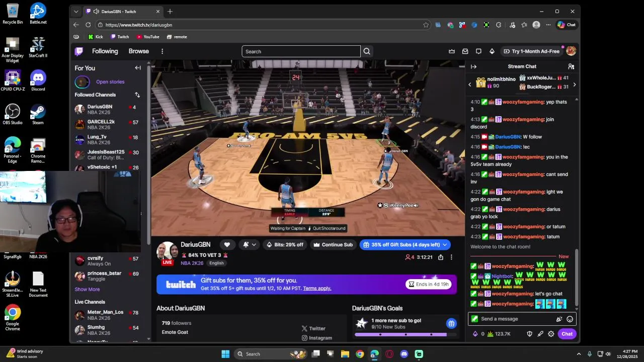Open the emote picker in chat

tap(570, 319)
